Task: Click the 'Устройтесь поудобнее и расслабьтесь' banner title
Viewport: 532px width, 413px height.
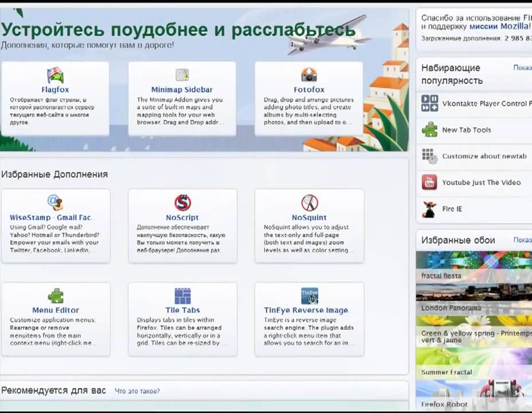Action: point(178,29)
